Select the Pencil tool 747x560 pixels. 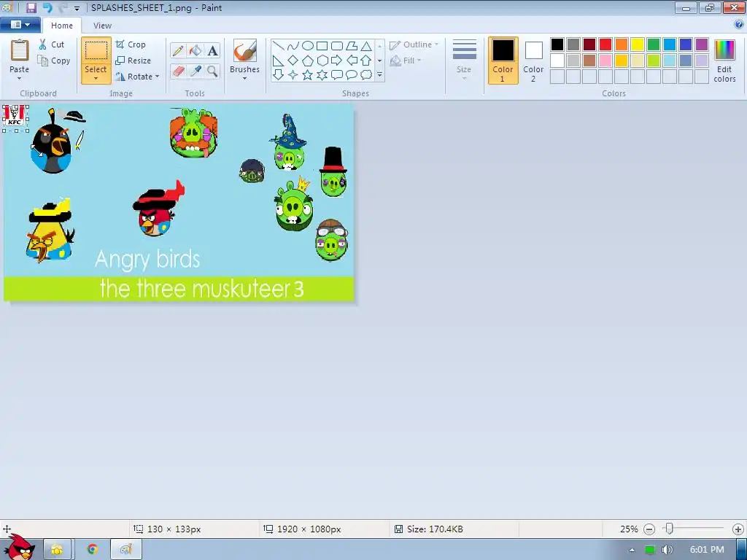point(178,50)
